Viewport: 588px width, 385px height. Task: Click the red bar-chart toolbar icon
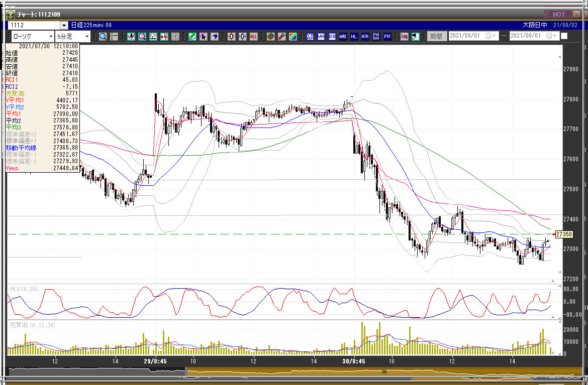pyautogui.click(x=153, y=36)
